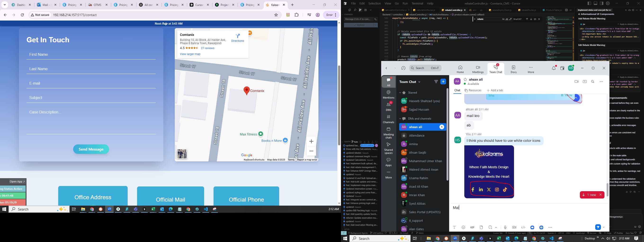
Task: Start video call with ahsan ali
Action: 576,82
